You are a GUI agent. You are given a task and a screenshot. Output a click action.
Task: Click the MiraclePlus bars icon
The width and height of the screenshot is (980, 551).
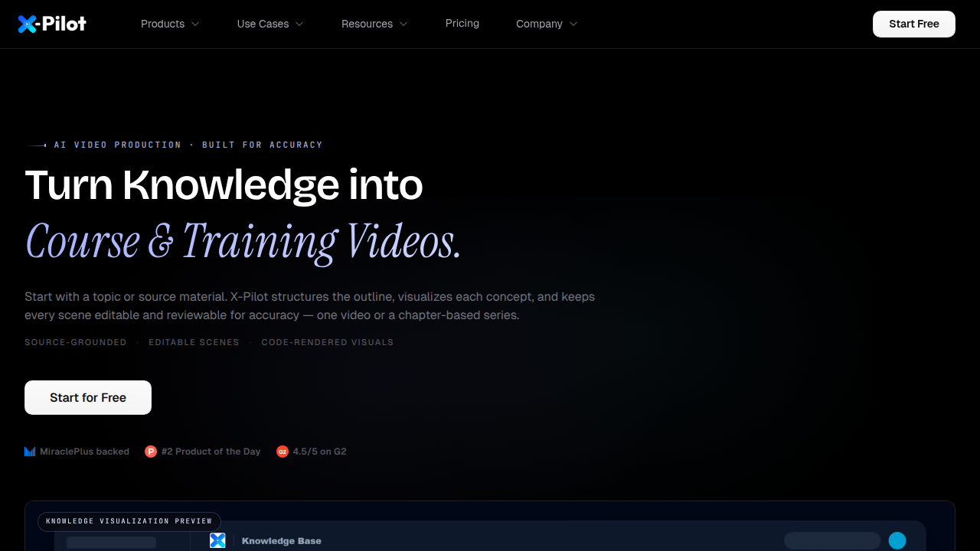coord(30,452)
